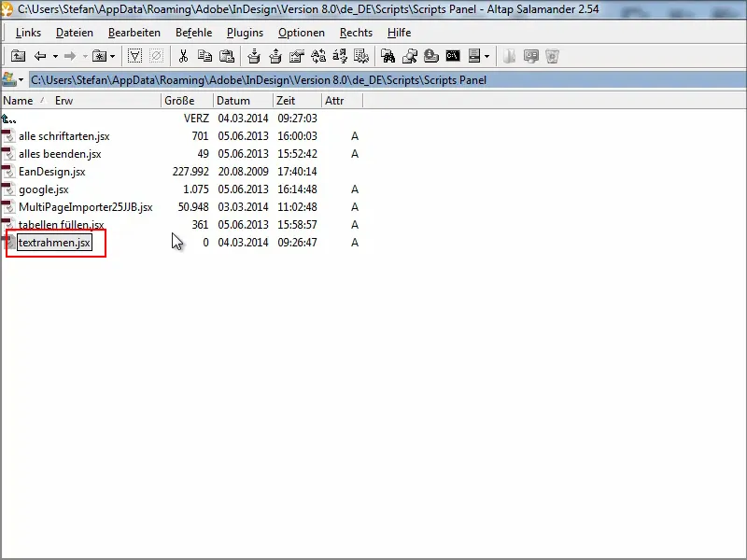Open the Rechts menu

(356, 33)
